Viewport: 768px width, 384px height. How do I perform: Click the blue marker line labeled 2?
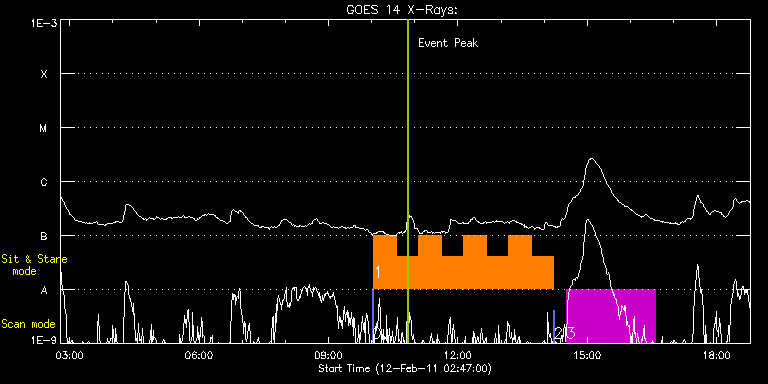[554, 326]
